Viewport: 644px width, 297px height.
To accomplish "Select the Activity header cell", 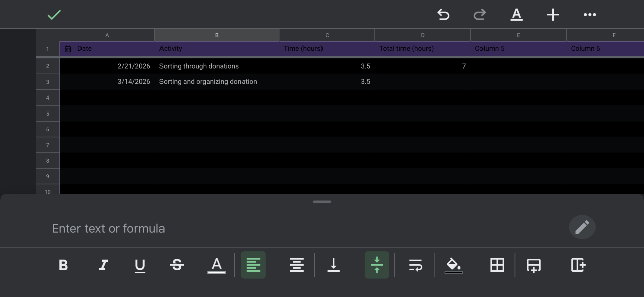I will [x=217, y=49].
